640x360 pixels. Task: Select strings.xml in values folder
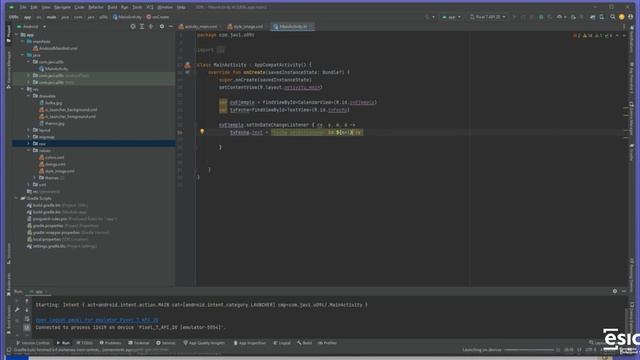tap(52, 164)
